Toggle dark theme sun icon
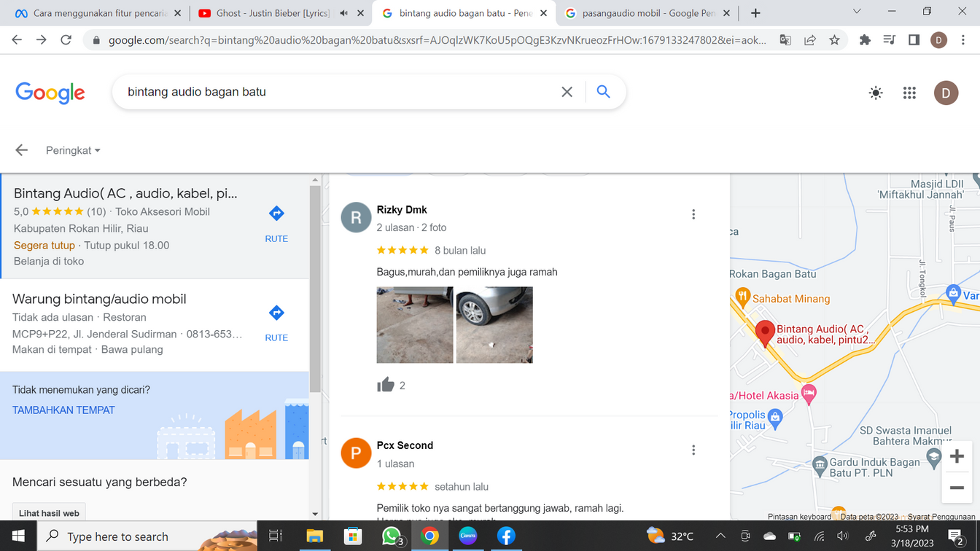Viewport: 980px width, 551px height. pyautogui.click(x=876, y=93)
